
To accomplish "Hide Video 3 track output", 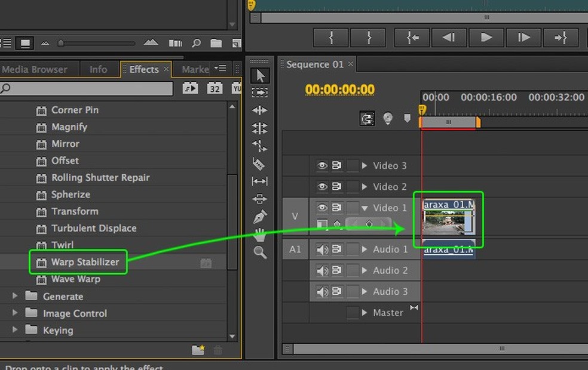I will [322, 166].
